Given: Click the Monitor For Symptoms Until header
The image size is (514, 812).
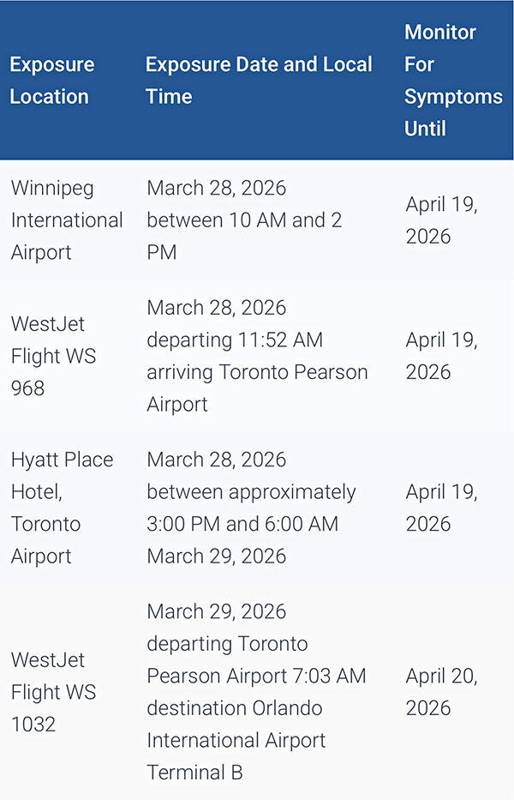Looking at the screenshot, I should [452, 81].
